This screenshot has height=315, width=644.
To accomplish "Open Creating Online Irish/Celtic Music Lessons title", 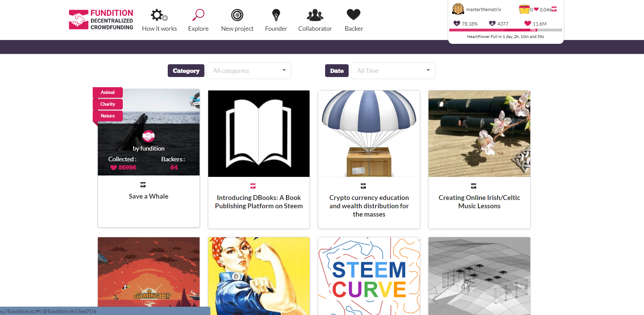I will tap(479, 202).
